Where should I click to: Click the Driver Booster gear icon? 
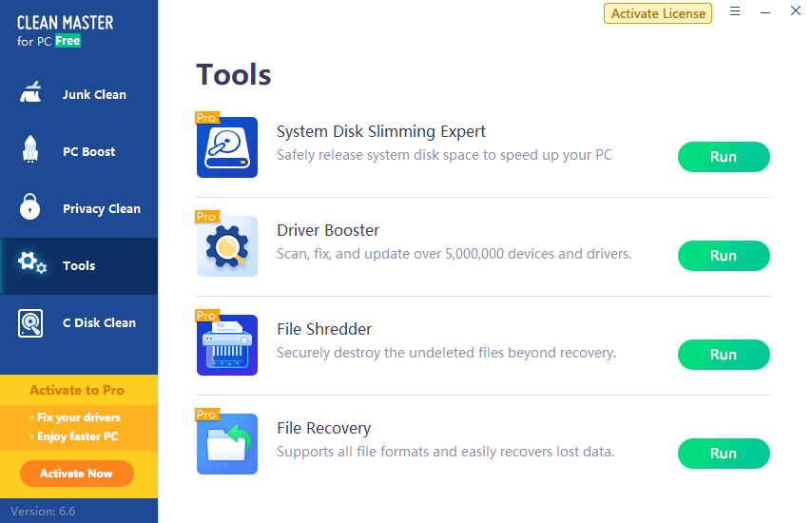click(227, 246)
